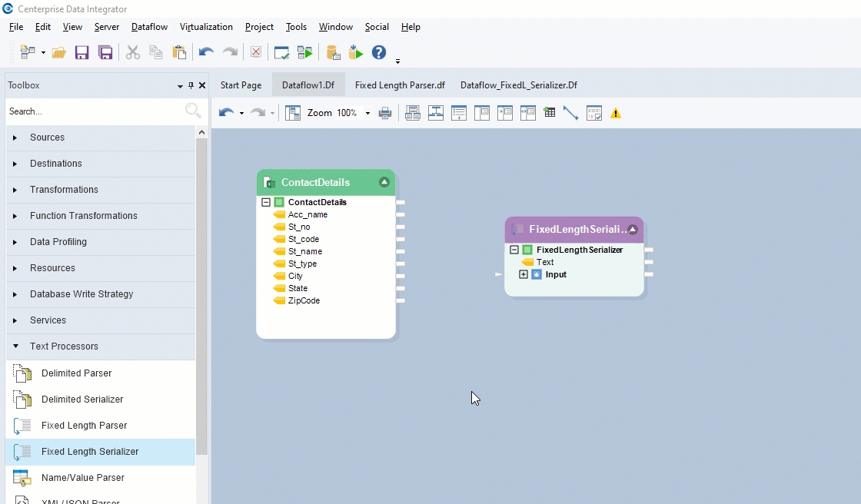Image resolution: width=861 pixels, height=504 pixels.
Task: Click the print icon in dataflow toolbar
Action: point(385,113)
